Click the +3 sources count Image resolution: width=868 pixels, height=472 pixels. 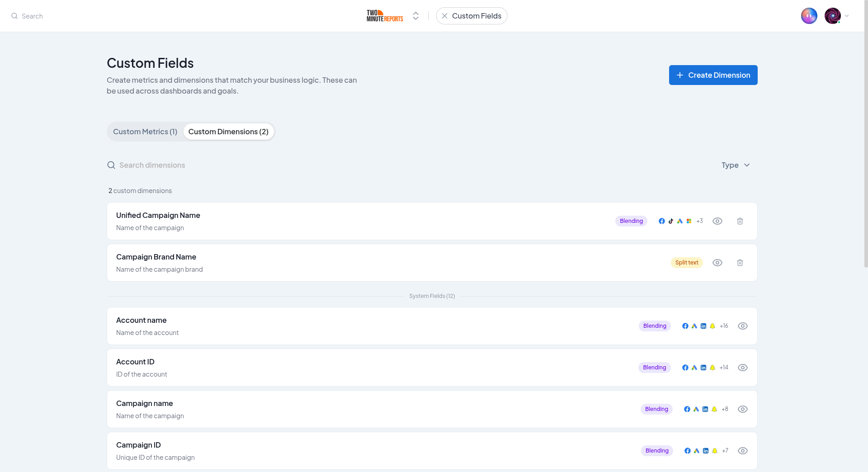coord(699,221)
